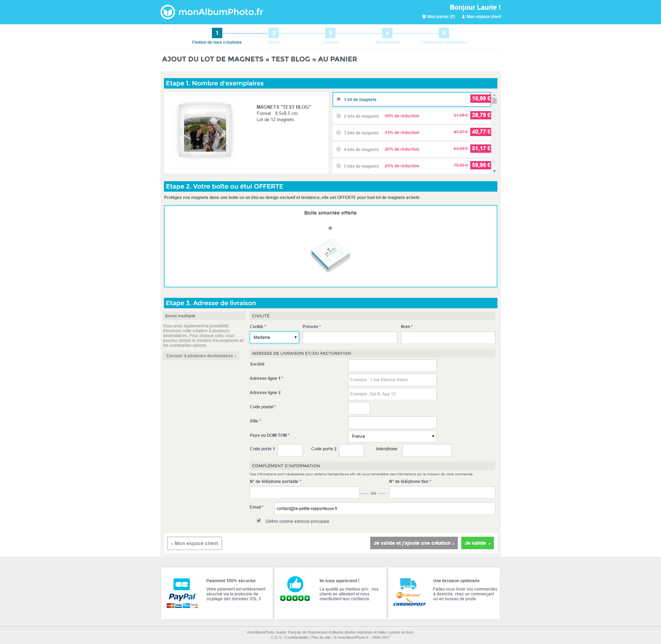Open the Mon panier cart icon
661x644 pixels.
(x=424, y=17)
